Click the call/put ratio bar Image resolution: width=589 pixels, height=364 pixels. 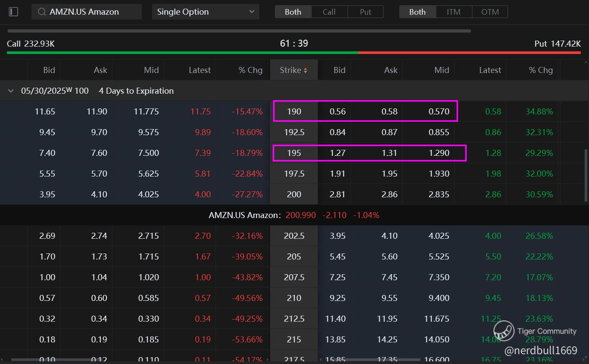[x=294, y=53]
